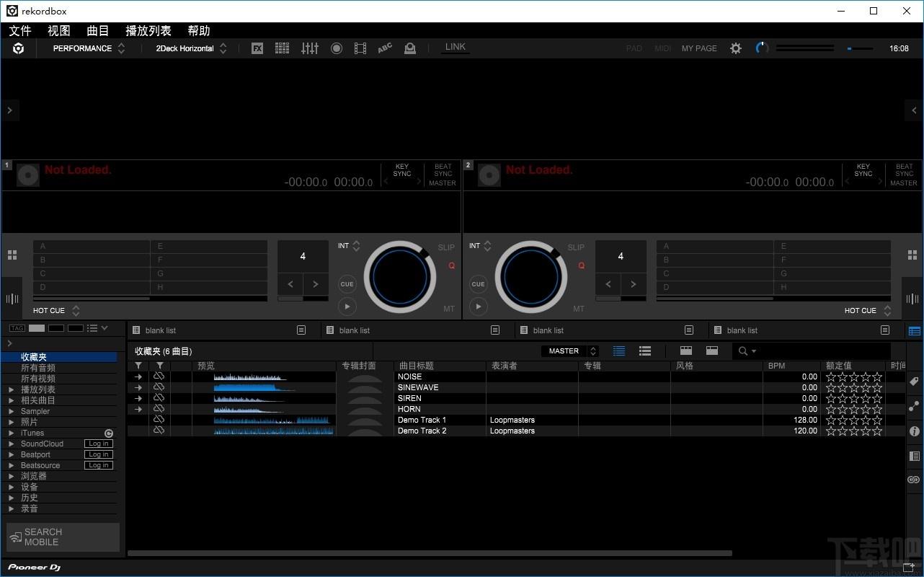Open the sub browser panel icon
This screenshot has height=577, width=924.
(x=915, y=456)
